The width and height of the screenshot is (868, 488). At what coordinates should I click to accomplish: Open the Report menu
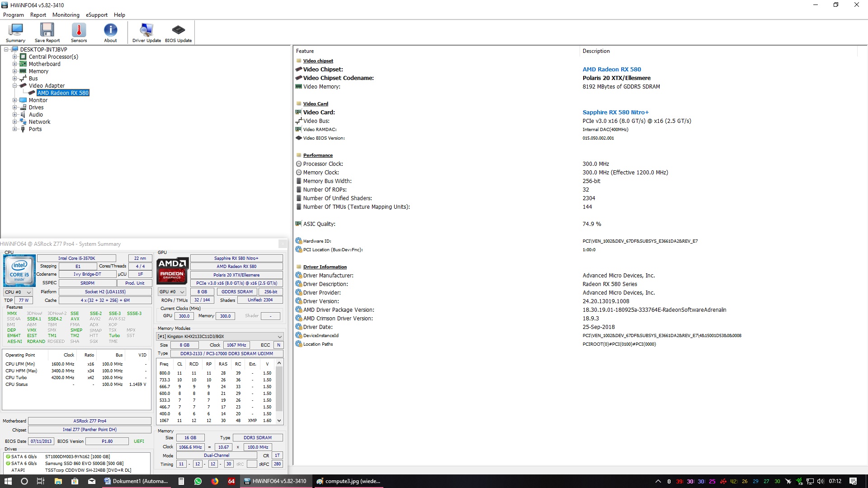coord(38,15)
